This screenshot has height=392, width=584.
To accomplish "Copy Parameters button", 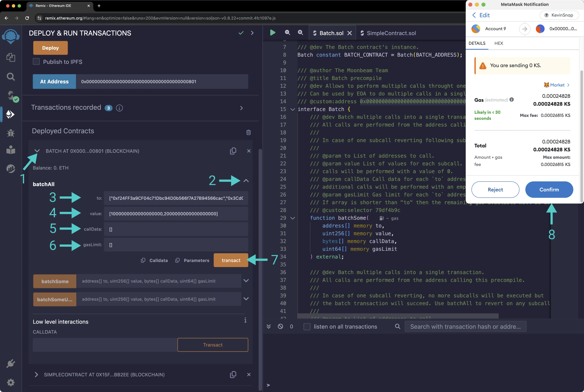I will (x=192, y=260).
